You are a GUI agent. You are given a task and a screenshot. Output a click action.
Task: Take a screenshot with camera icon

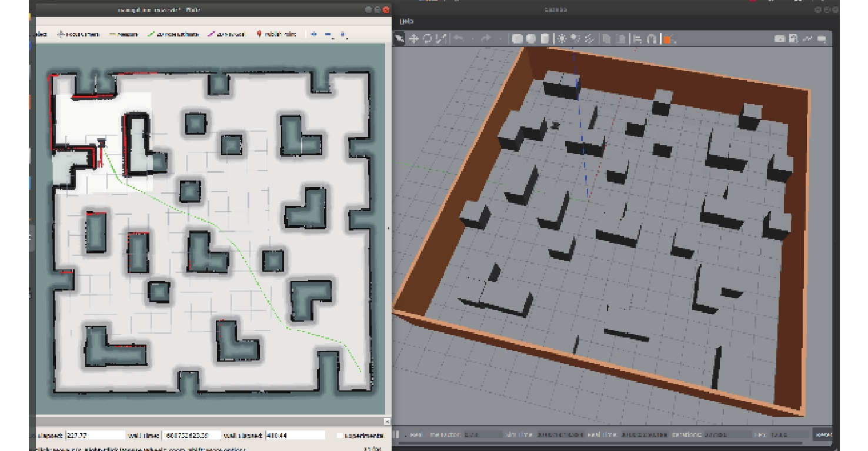point(779,39)
